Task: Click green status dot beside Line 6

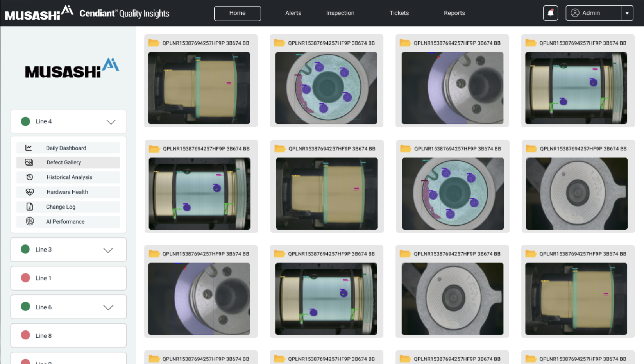Action: click(x=25, y=307)
